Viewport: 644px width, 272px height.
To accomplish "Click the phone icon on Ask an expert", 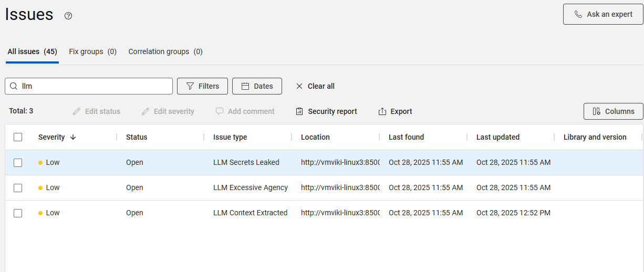I will (x=578, y=14).
